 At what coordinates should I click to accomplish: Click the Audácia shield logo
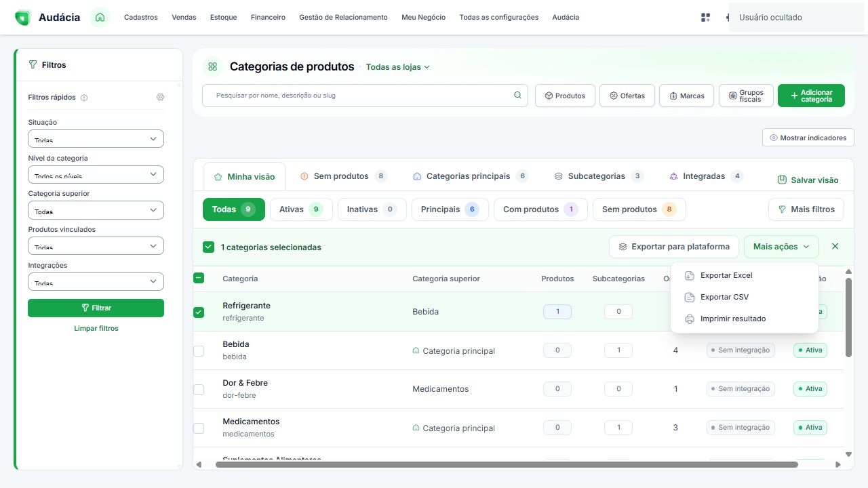tap(22, 18)
